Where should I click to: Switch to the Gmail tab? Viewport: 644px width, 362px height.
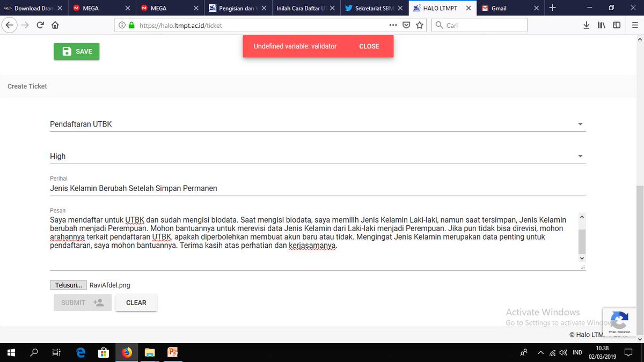(x=510, y=8)
